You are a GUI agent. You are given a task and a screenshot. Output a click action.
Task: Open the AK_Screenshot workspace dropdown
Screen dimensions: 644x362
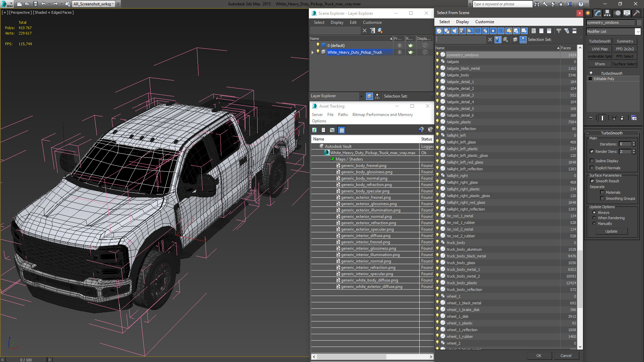(113, 4)
